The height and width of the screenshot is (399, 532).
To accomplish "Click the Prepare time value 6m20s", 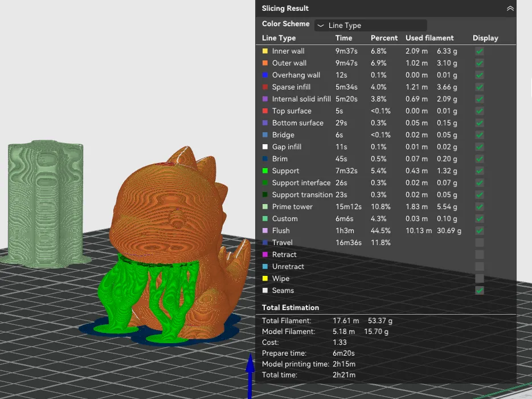I will click(x=343, y=353).
